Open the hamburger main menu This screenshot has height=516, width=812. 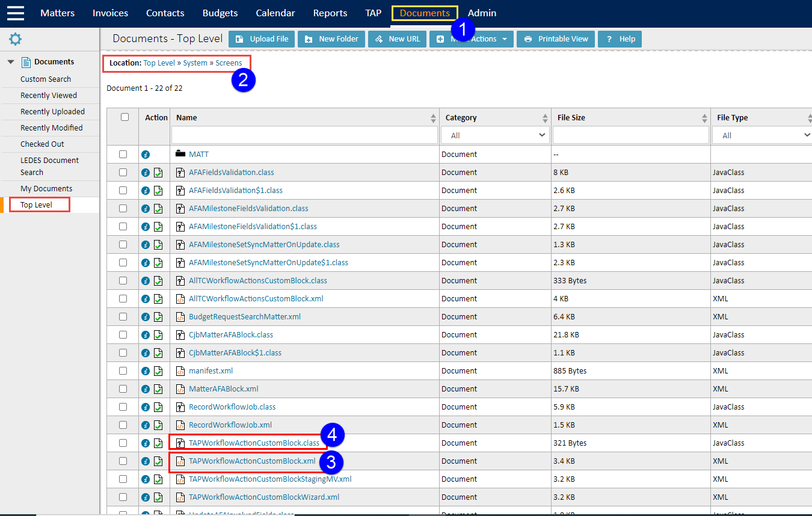tap(16, 13)
